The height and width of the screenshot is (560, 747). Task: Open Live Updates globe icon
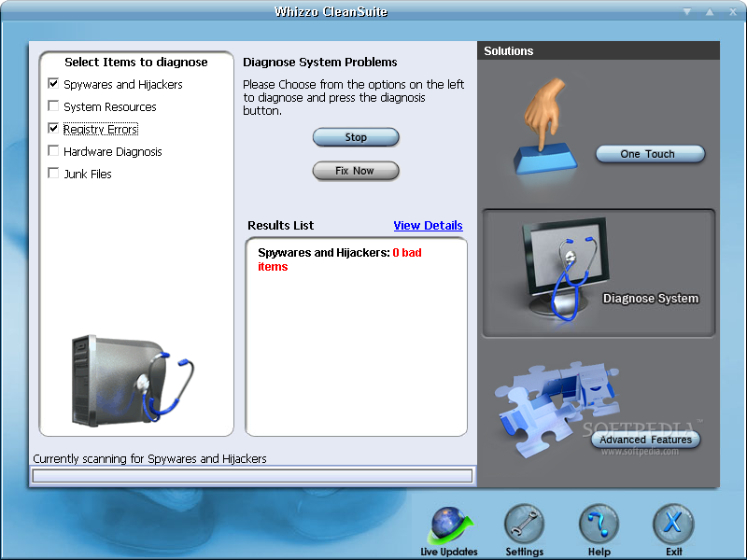click(x=449, y=525)
